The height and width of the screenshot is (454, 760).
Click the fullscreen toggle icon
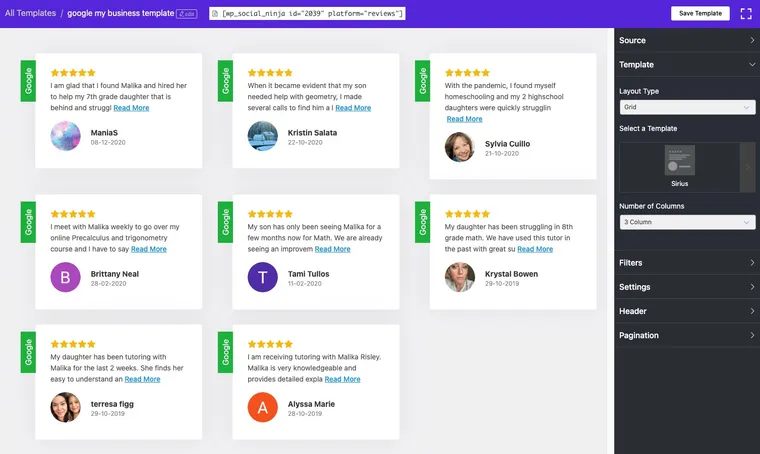click(x=746, y=14)
